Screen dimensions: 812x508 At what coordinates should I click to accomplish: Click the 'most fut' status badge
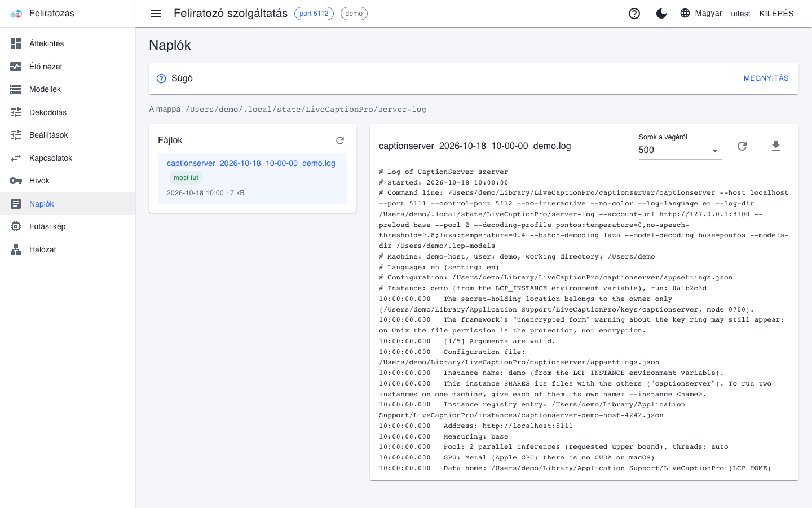(x=186, y=178)
